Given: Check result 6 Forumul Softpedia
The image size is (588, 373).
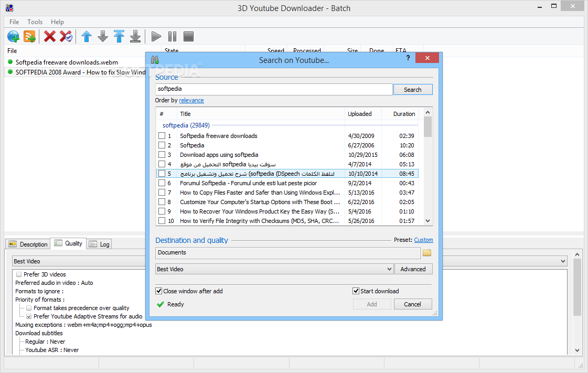Looking at the screenshot, I should click(x=162, y=183).
